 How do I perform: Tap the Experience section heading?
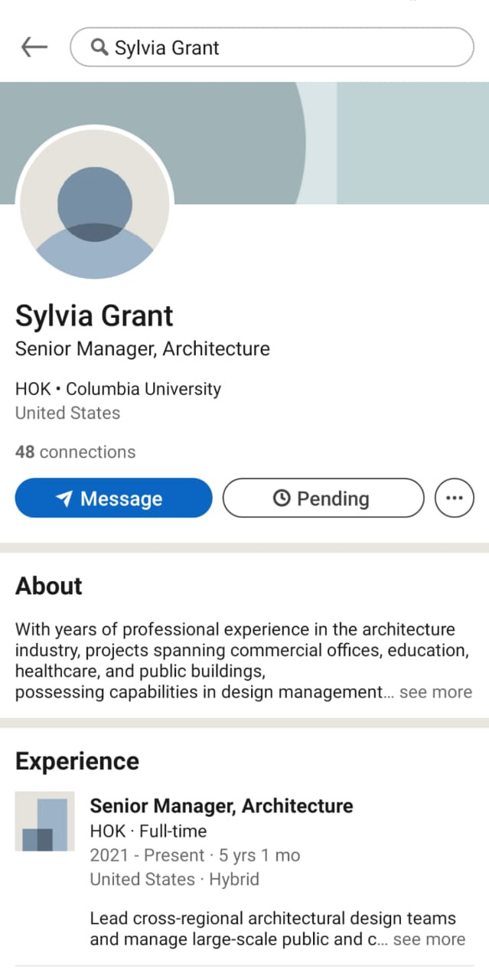77,761
